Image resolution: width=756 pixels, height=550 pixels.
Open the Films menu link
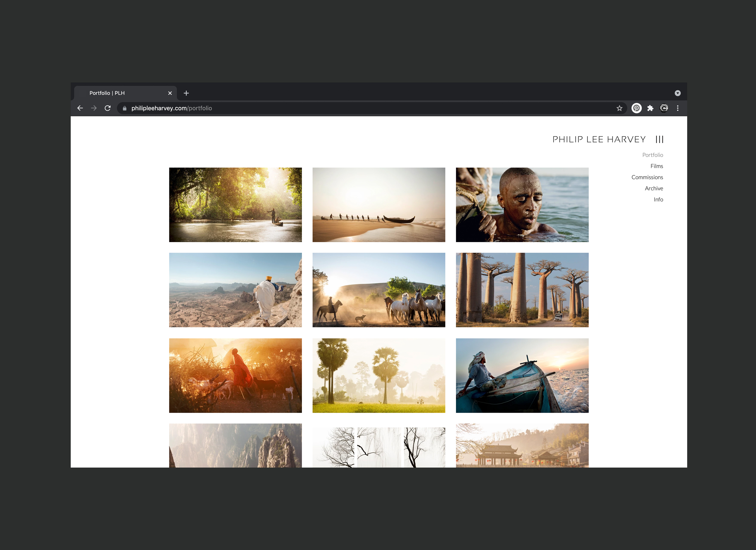[657, 166]
